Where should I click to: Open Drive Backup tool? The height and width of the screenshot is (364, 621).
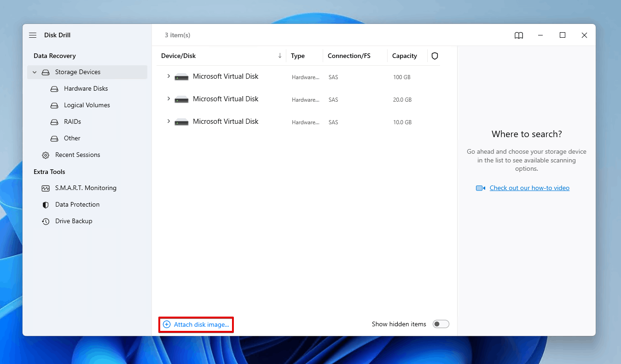click(74, 221)
